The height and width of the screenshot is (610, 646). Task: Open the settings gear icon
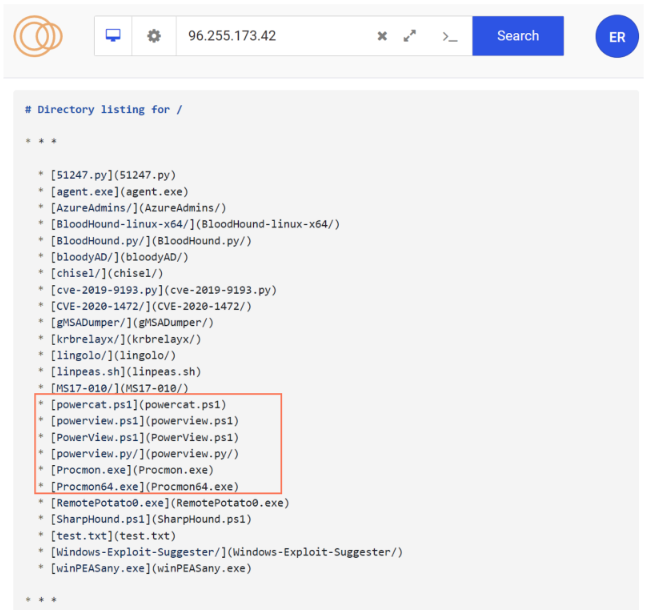click(154, 36)
